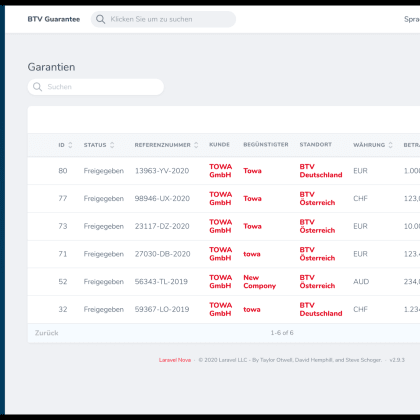The image size is (420, 420).
Task: Open TOWA GmbH in row 32
Action: coord(220,309)
